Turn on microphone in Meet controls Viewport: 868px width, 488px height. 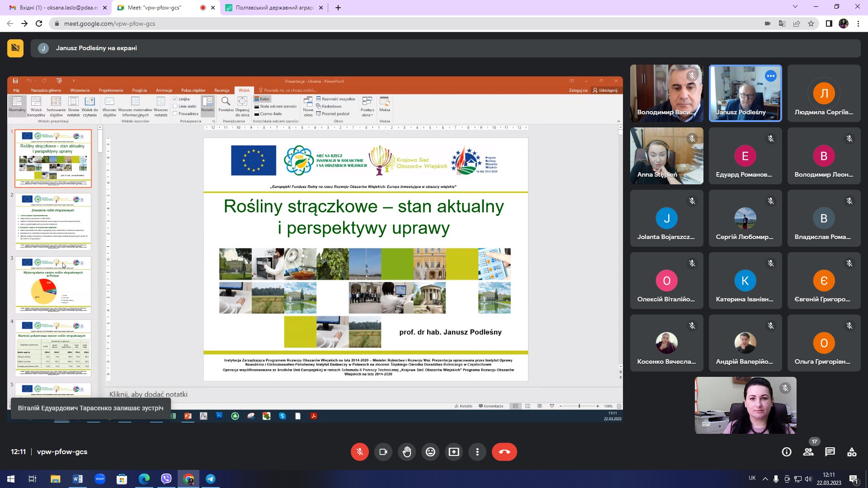tap(360, 452)
